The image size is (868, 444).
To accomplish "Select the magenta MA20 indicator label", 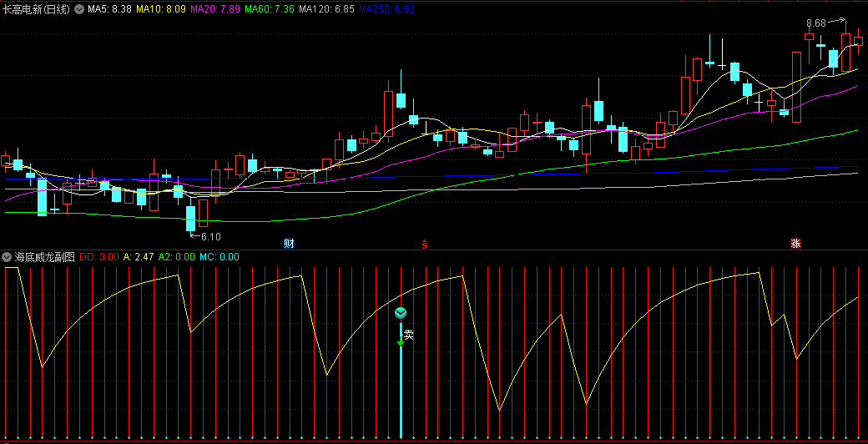I will coord(215,9).
